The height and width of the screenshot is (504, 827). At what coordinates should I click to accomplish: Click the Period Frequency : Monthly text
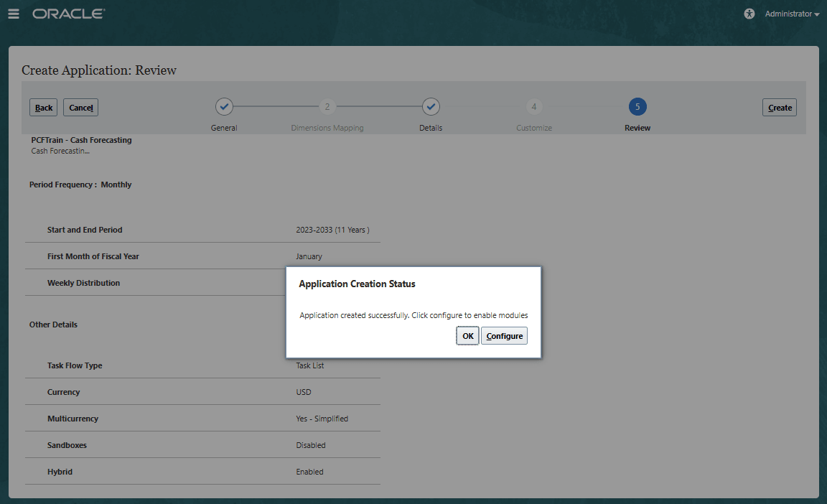[x=80, y=185]
